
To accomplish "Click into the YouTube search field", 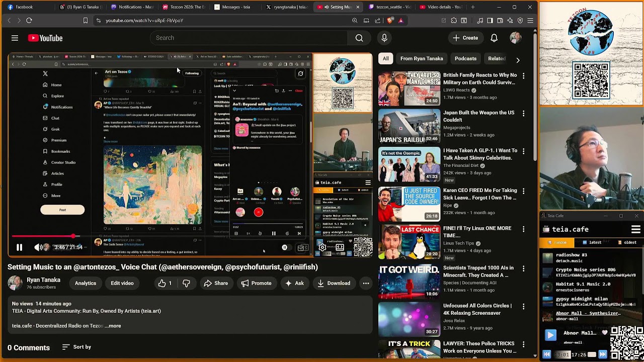I will 249,38.
